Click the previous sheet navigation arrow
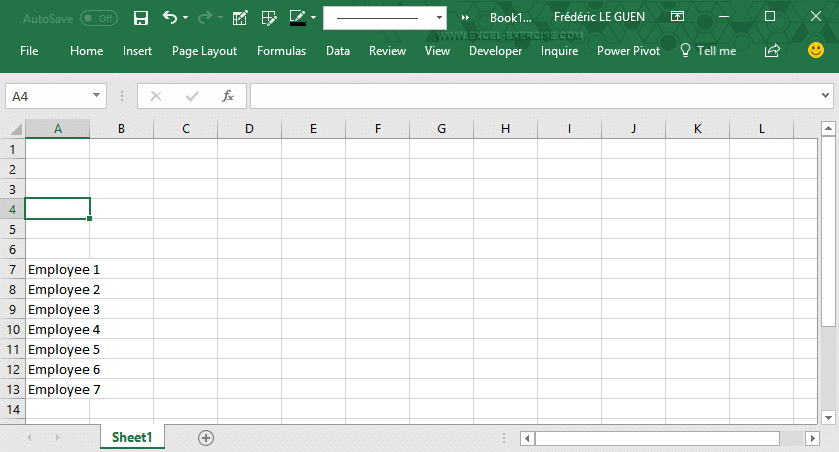839x452 pixels. (29, 438)
